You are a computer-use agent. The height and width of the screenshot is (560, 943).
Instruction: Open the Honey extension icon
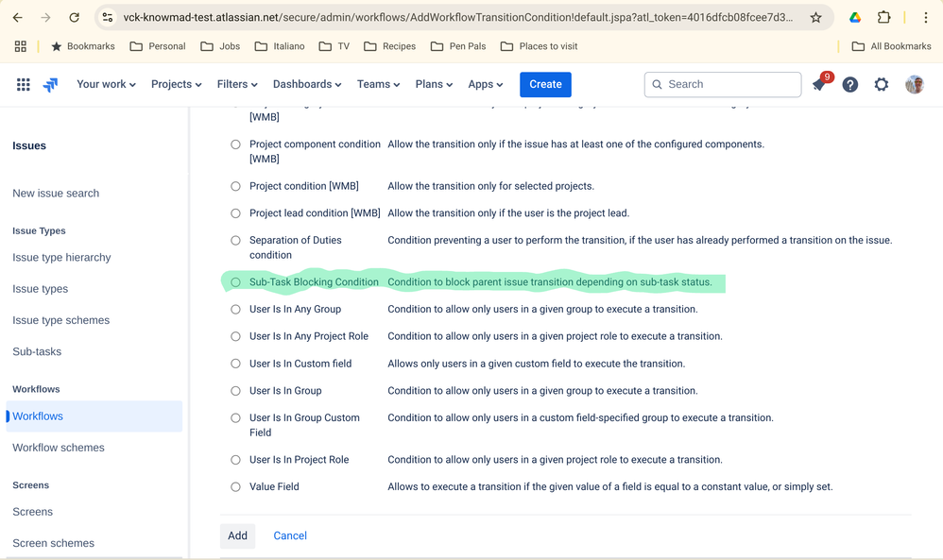coord(854,16)
